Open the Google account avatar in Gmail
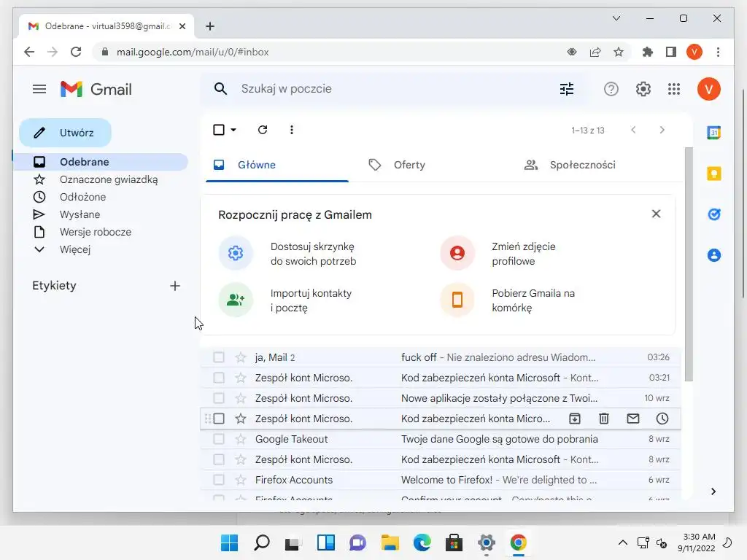The width and height of the screenshot is (747, 560). pyautogui.click(x=708, y=89)
